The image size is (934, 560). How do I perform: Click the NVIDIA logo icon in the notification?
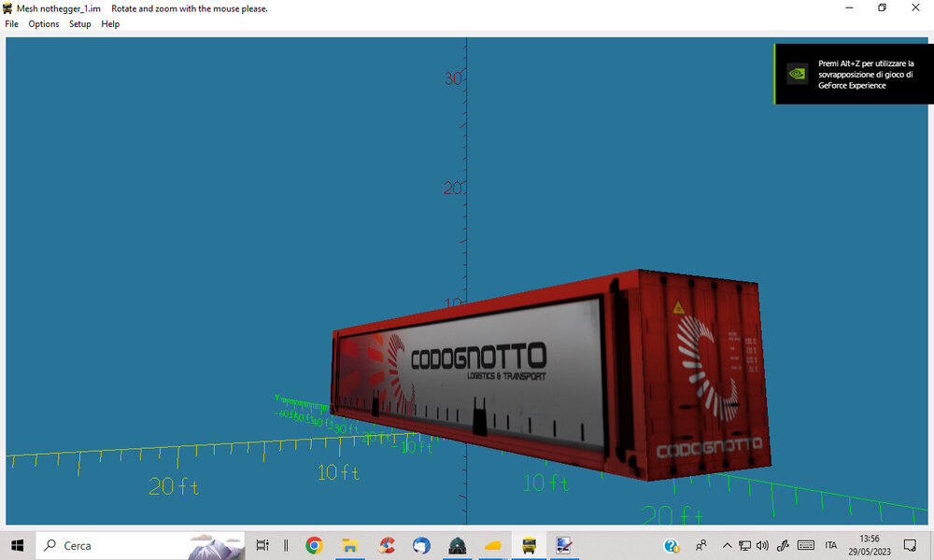pyautogui.click(x=797, y=74)
